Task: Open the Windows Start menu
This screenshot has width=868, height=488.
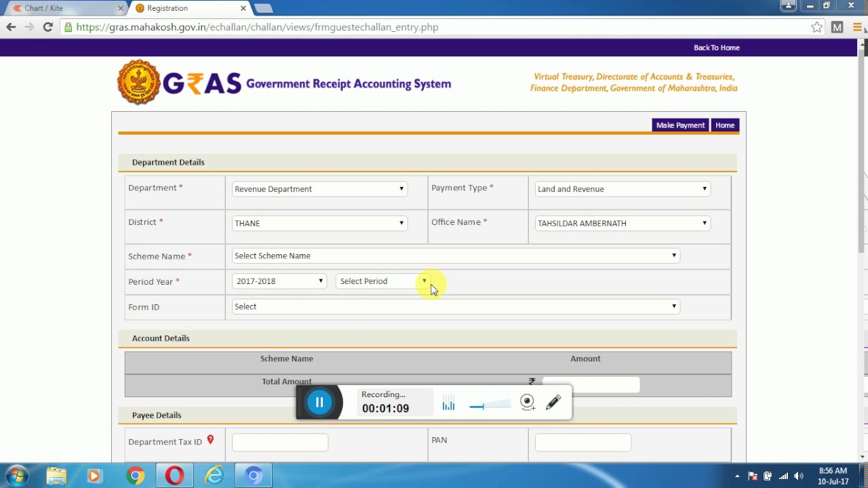Action: (x=17, y=476)
